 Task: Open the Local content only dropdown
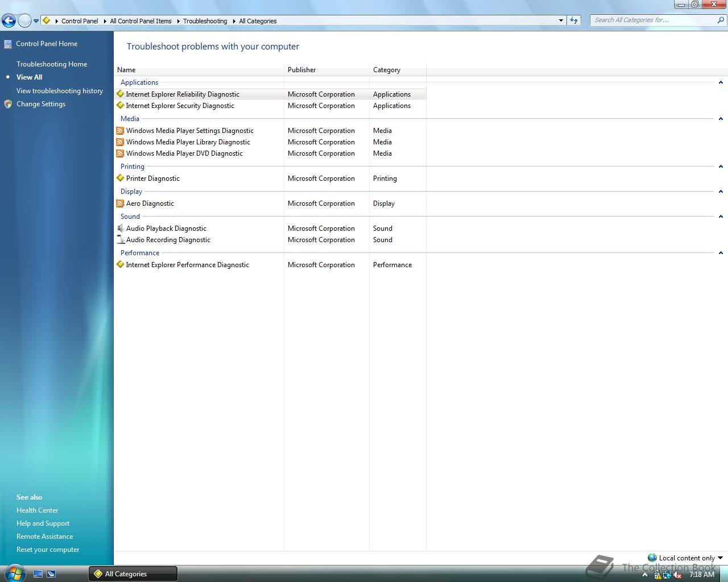pyautogui.click(x=686, y=558)
